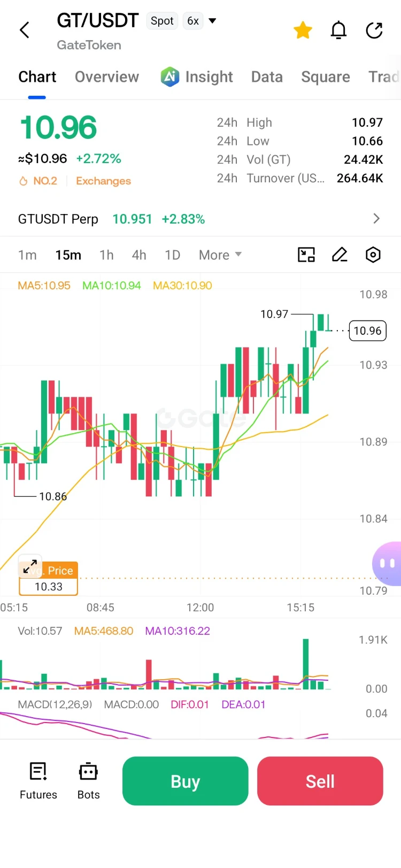This screenshot has width=401, height=868.
Task: Tap the share arrow icon
Action: tap(374, 30)
